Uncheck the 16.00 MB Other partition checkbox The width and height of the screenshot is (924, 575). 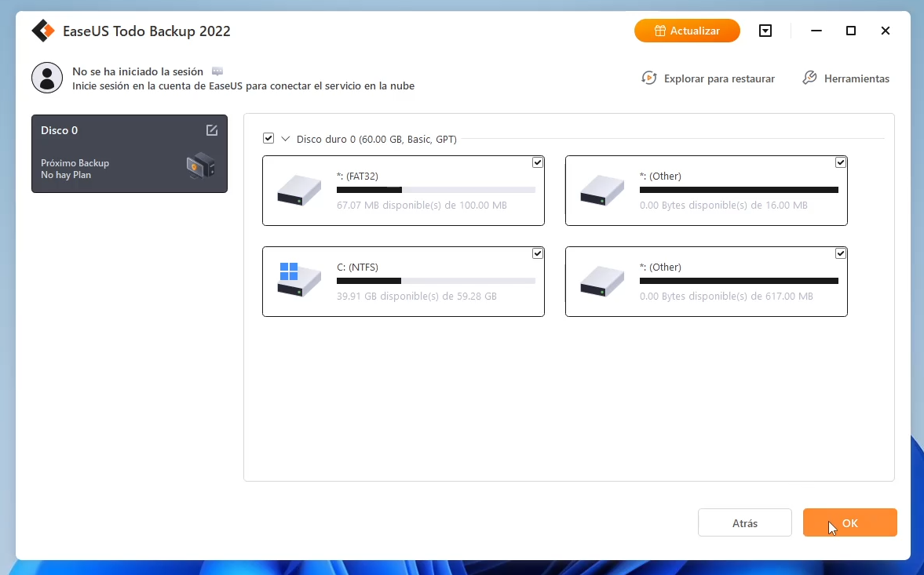(840, 162)
